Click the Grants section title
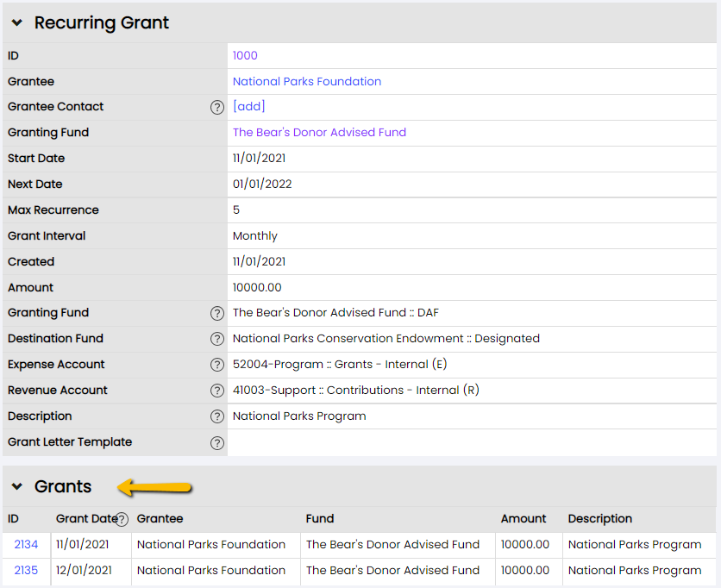 pos(63,486)
